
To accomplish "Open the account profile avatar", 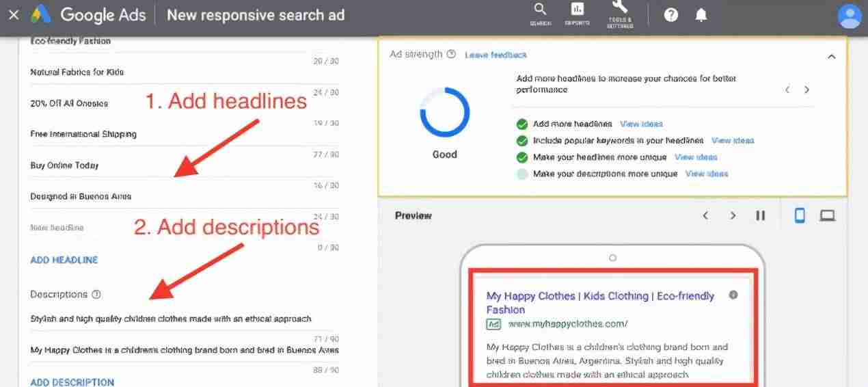I will 850,16.
